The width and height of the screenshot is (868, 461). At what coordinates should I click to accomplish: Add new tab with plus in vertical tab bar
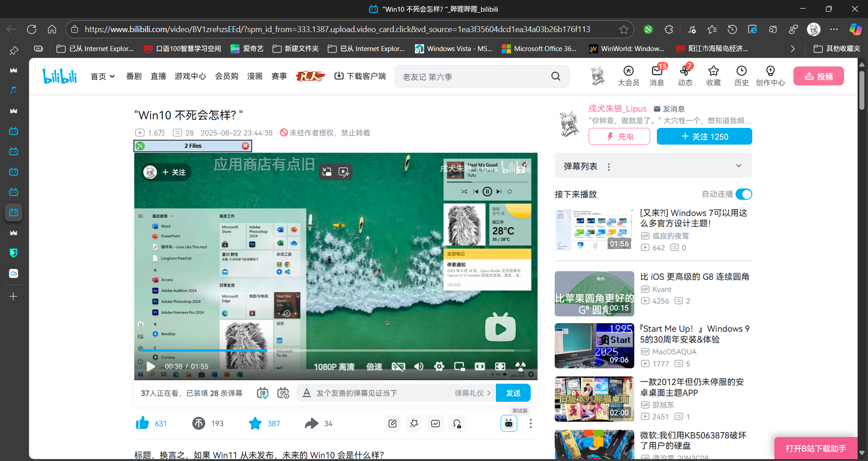14,296
